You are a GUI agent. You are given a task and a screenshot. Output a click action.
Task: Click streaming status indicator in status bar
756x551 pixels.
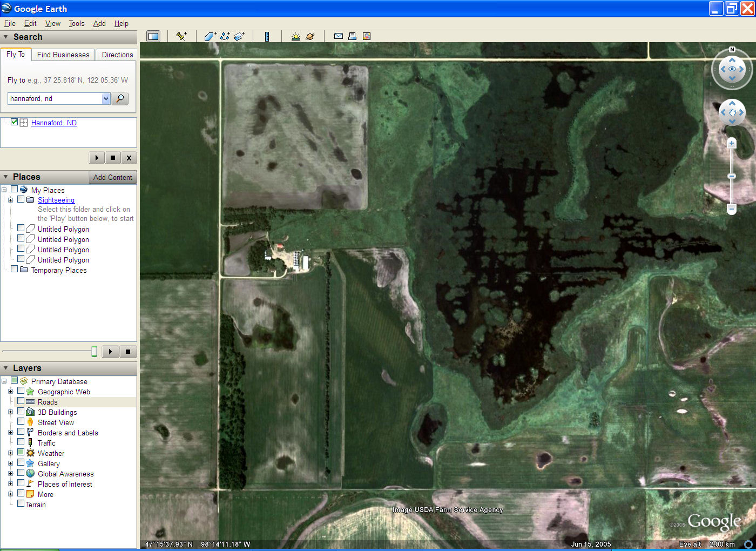[x=748, y=544]
